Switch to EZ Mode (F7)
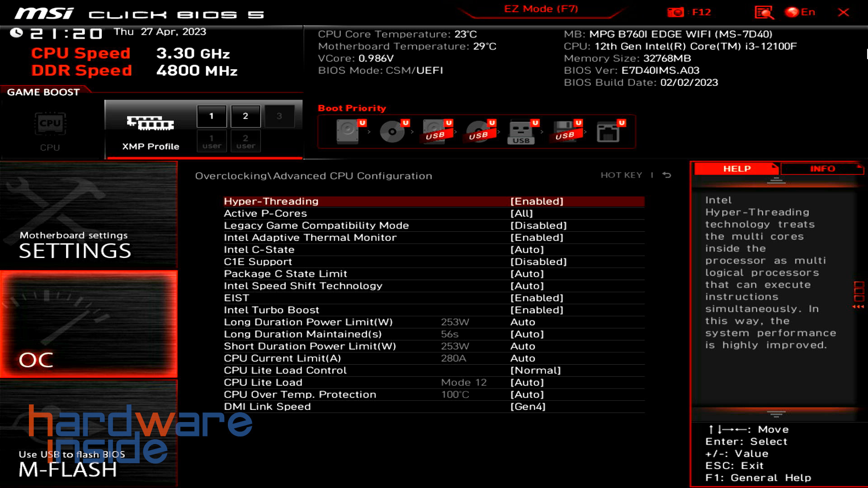The width and height of the screenshot is (868, 488). coord(541,9)
